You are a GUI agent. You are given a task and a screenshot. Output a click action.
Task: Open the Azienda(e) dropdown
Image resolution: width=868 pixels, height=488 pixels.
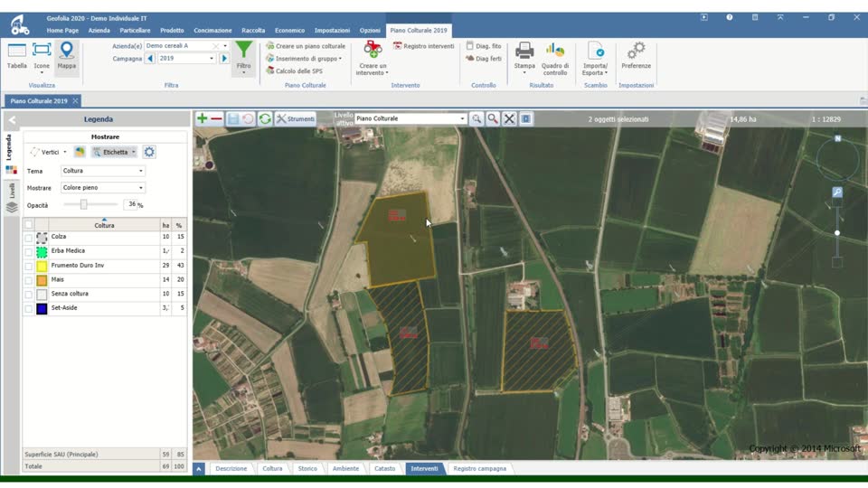225,46
